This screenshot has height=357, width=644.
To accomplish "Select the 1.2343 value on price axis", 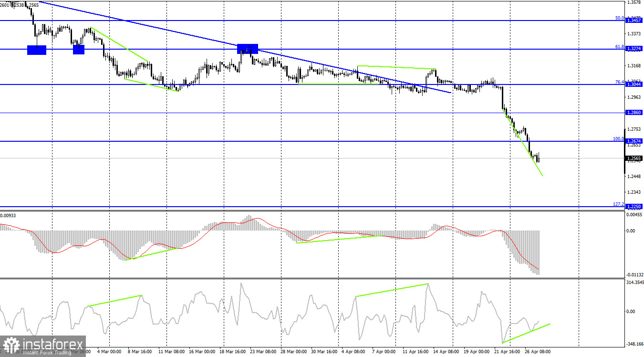I will pyautogui.click(x=634, y=192).
